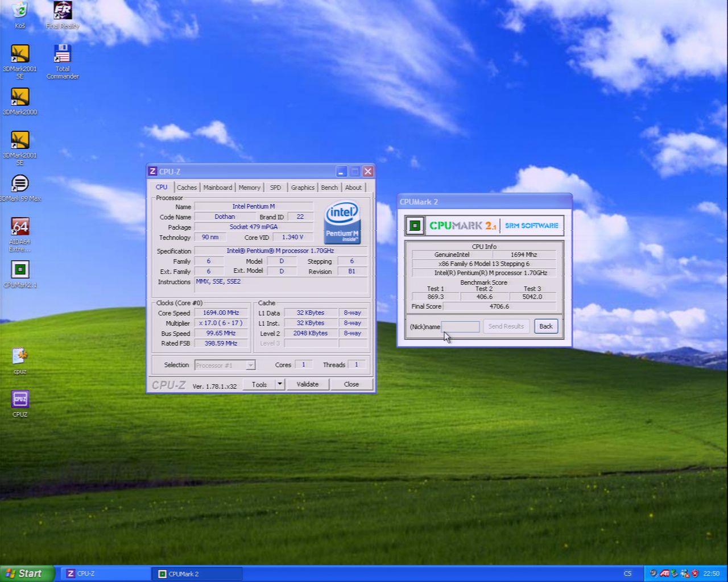Switch to CPUMark 2 taskbar button
728x582 pixels.
tap(197, 573)
